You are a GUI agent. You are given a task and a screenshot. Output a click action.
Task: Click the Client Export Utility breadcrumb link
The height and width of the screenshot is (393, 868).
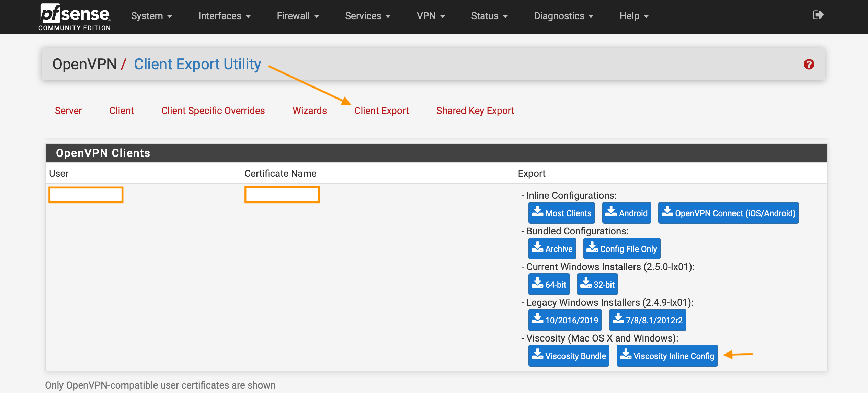coord(197,64)
